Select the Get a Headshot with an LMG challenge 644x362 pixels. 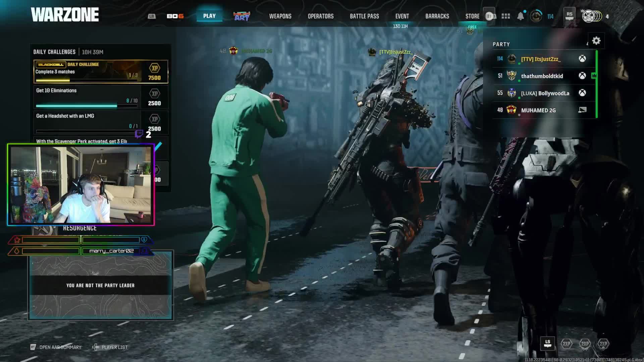click(101, 122)
